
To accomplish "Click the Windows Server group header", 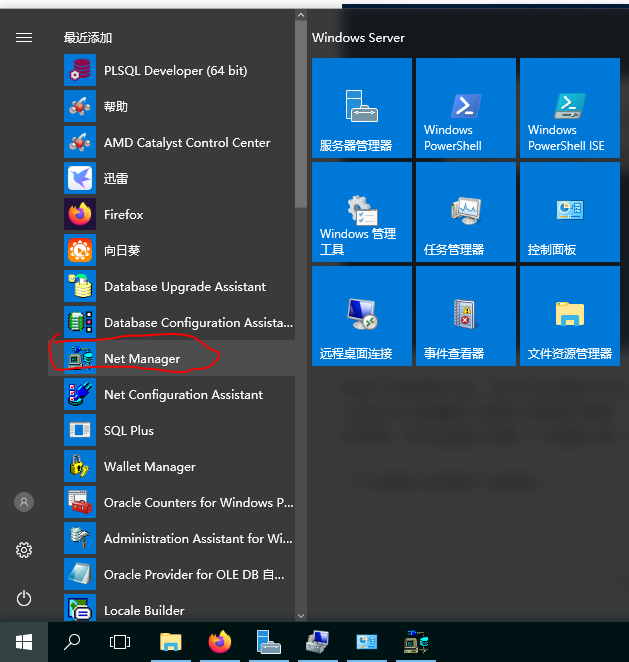I will click(x=359, y=37).
